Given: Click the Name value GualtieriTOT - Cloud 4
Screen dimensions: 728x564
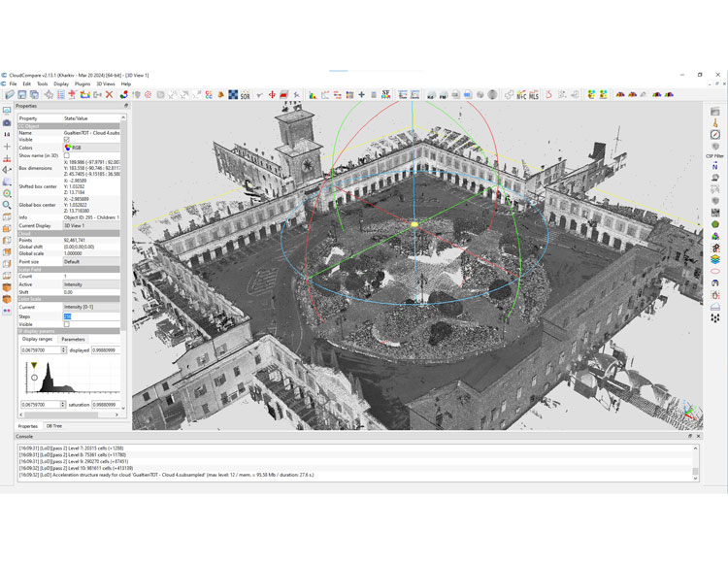Looking at the screenshot, I should pos(91,133).
